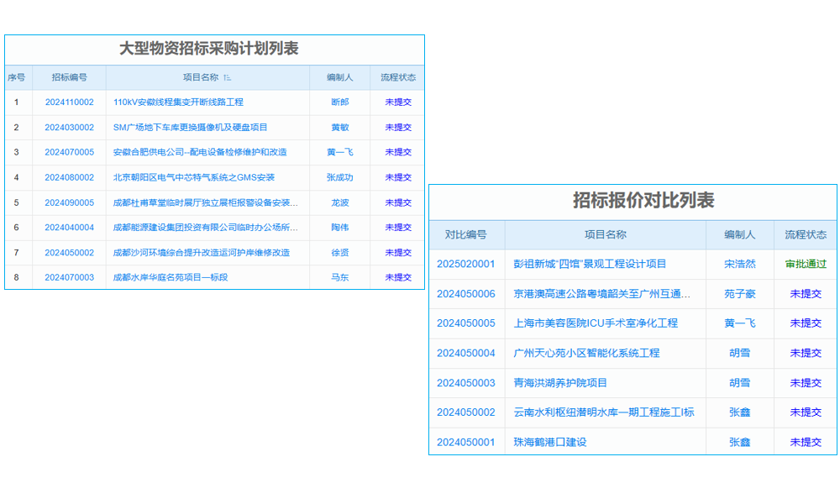This screenshot has width=840, height=504.
Task: Open comparison record 2025020001
Action: (466, 264)
